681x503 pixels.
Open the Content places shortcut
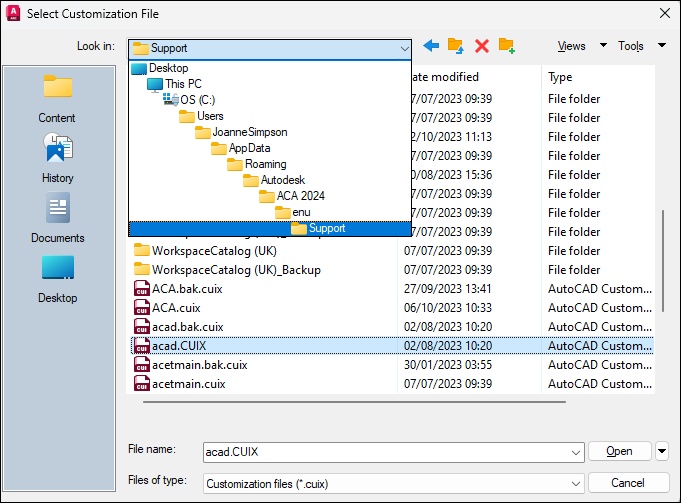click(x=57, y=99)
